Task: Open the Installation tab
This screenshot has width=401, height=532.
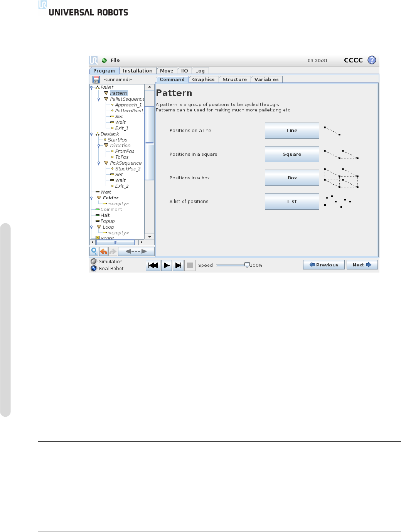Action: coord(137,71)
